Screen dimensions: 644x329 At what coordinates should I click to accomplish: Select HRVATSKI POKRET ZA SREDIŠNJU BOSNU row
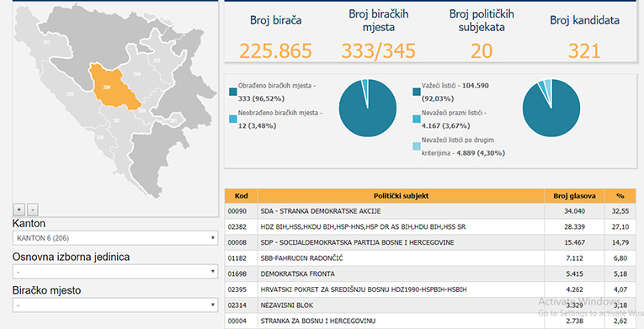click(430, 289)
